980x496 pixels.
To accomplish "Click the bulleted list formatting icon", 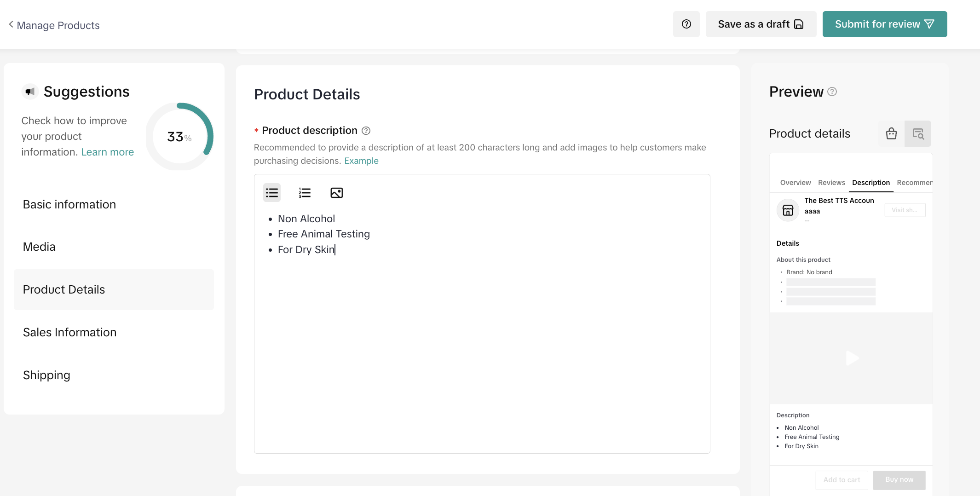I will (271, 193).
